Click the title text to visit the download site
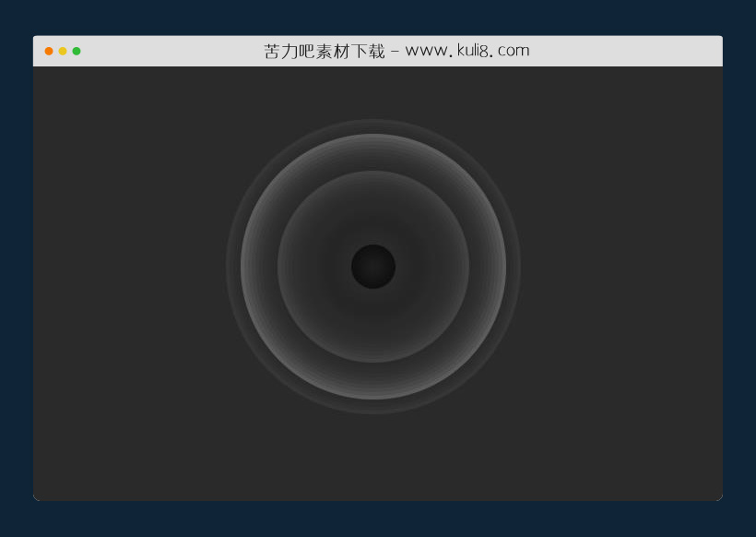The width and height of the screenshot is (756, 537). (396, 50)
